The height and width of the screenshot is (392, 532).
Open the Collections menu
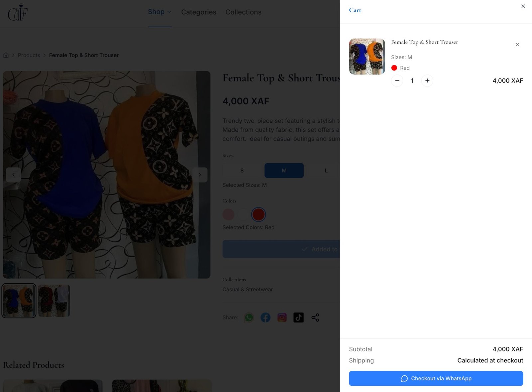[x=243, y=12]
